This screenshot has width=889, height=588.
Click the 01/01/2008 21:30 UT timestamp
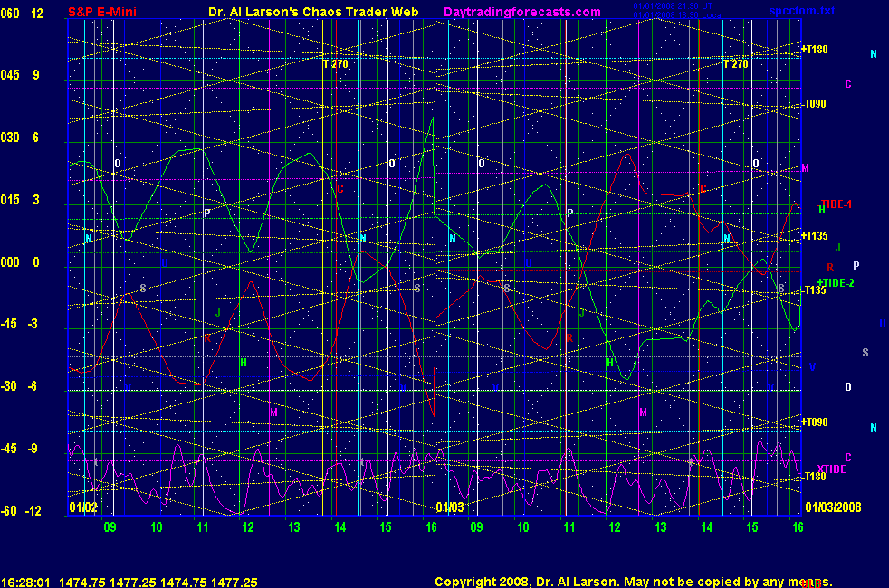pyautogui.click(x=673, y=6)
